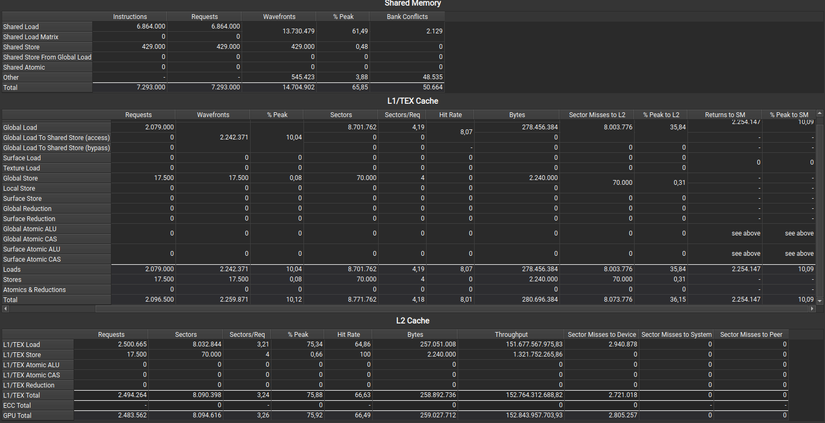Screen dimensions: 825x423
Task: Click the Surface Store row label
Action: pyautogui.click(x=57, y=198)
